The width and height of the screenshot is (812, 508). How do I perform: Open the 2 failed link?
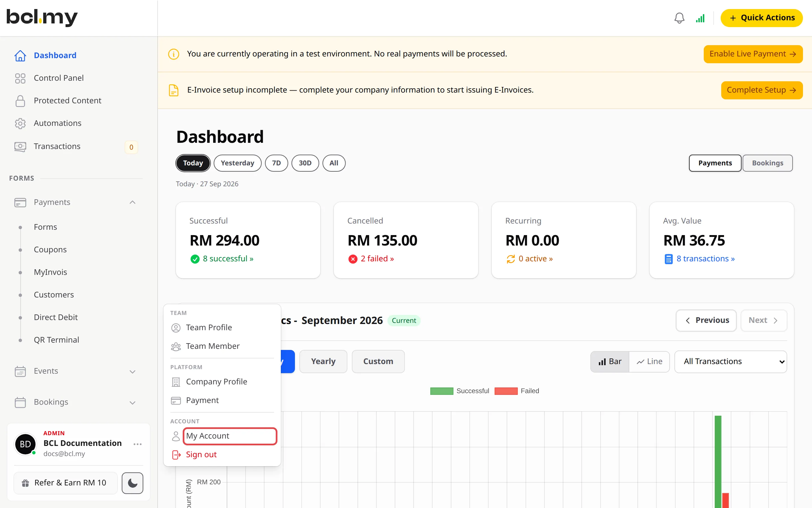(377, 259)
